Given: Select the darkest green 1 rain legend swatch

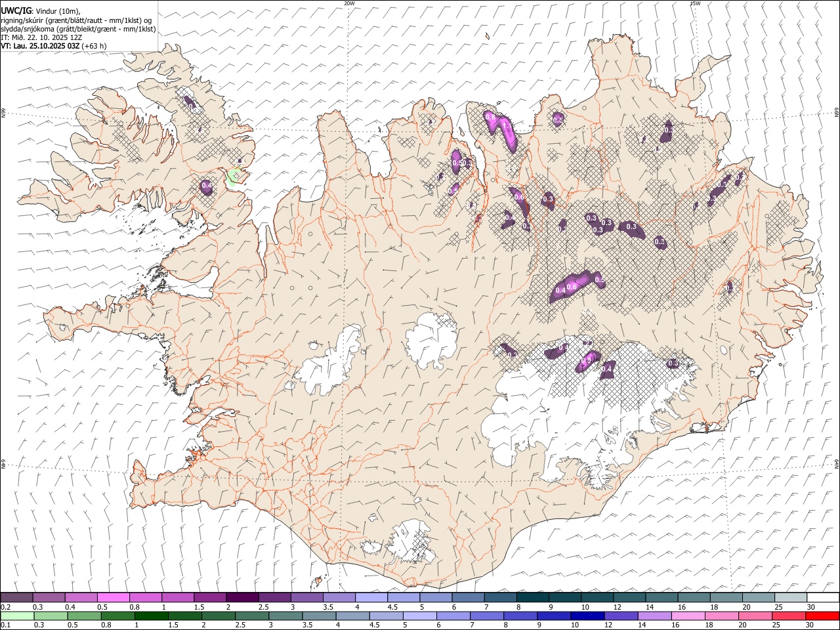Looking at the screenshot, I should coord(152,616).
